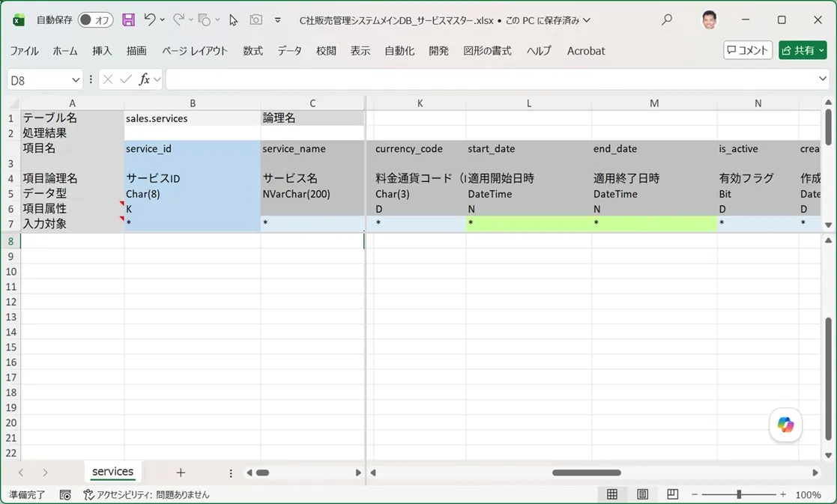
Task: Click the コメント button
Action: coord(748,50)
